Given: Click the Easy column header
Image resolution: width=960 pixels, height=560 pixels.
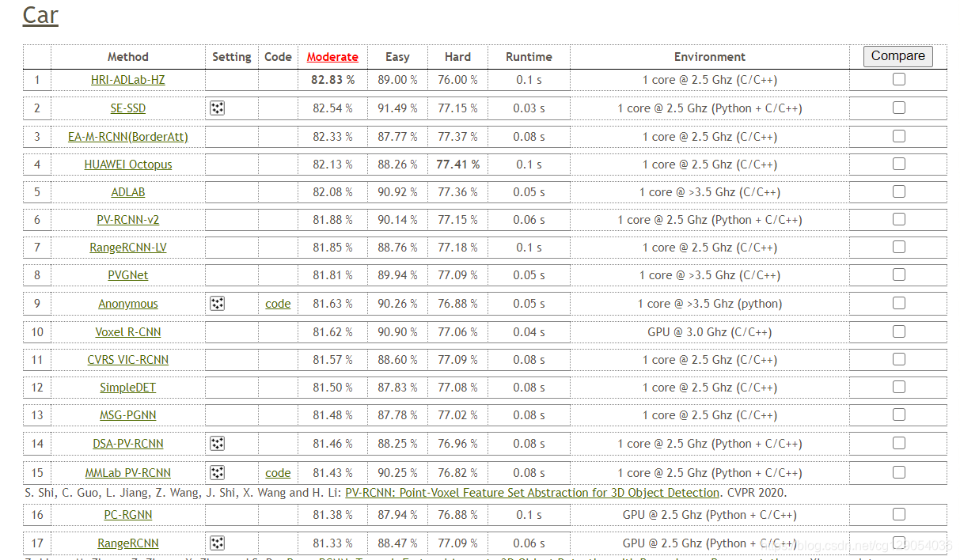Looking at the screenshot, I should pos(397,57).
